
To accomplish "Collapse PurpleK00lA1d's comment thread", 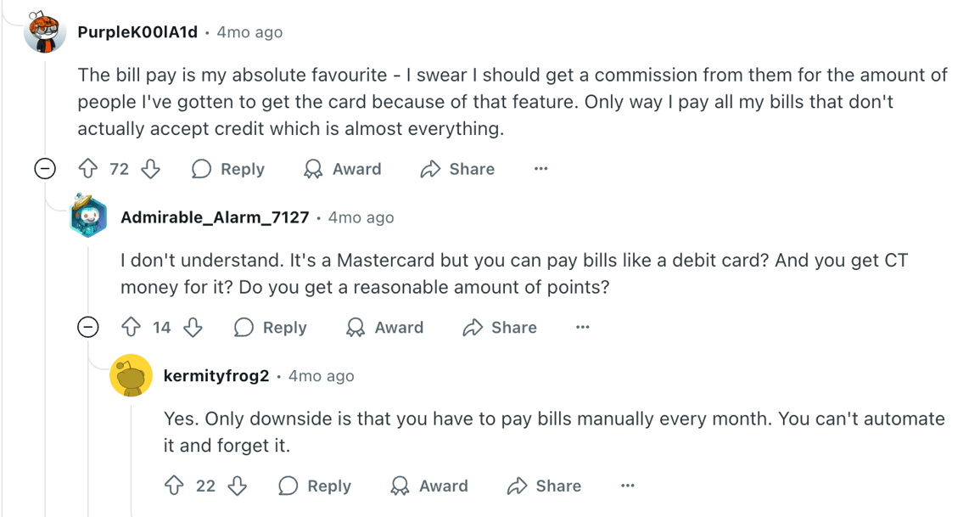I will tap(45, 169).
